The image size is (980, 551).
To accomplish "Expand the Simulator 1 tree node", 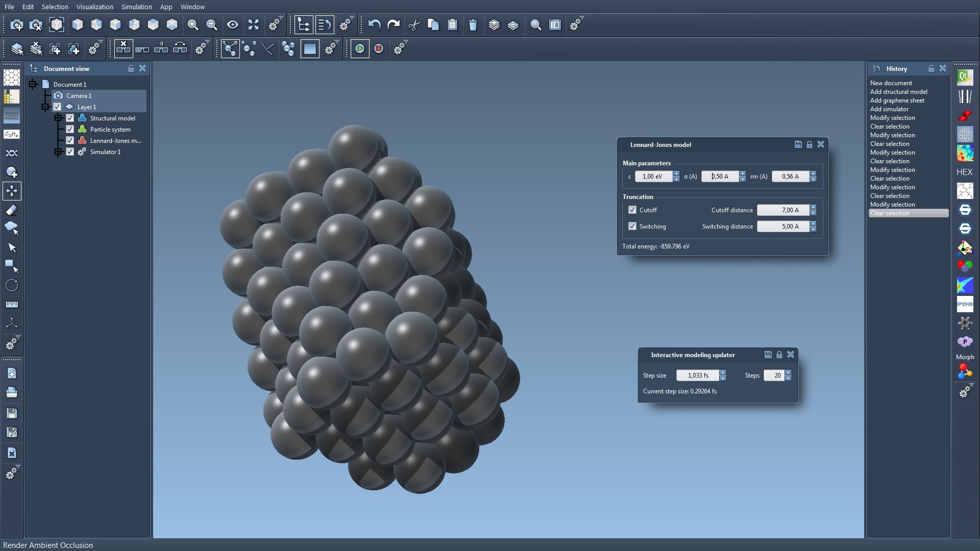I will coord(58,152).
